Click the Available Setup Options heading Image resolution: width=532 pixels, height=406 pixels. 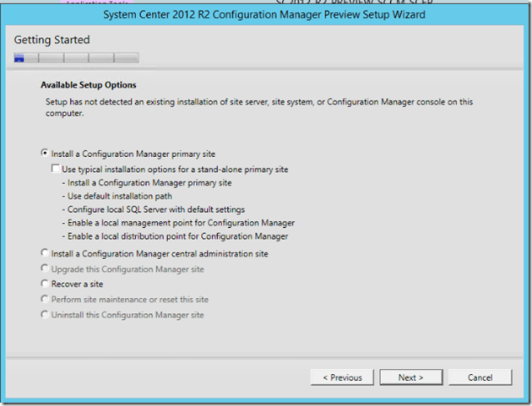click(88, 84)
